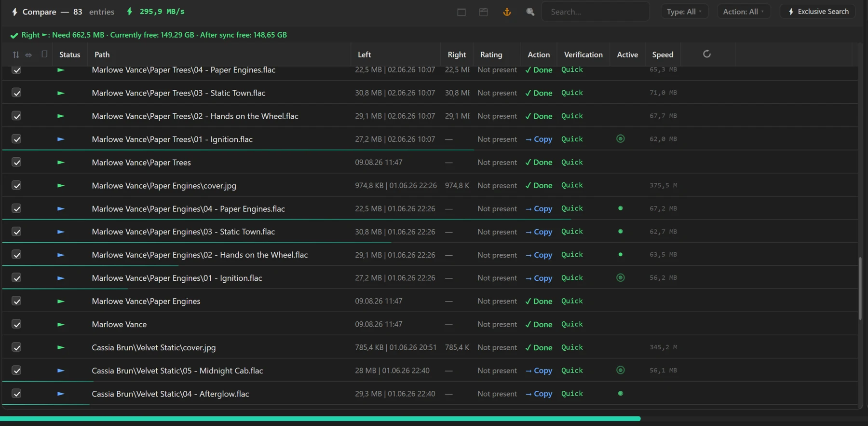This screenshot has height=426, width=868.
Task: Click the direction arrow on the 'Marlowe Vance' folder row
Action: (x=61, y=325)
